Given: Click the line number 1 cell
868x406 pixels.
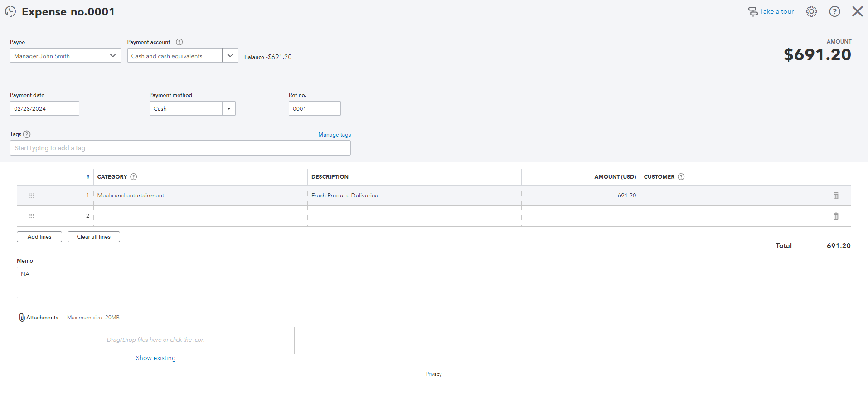Looking at the screenshot, I should tap(71, 196).
